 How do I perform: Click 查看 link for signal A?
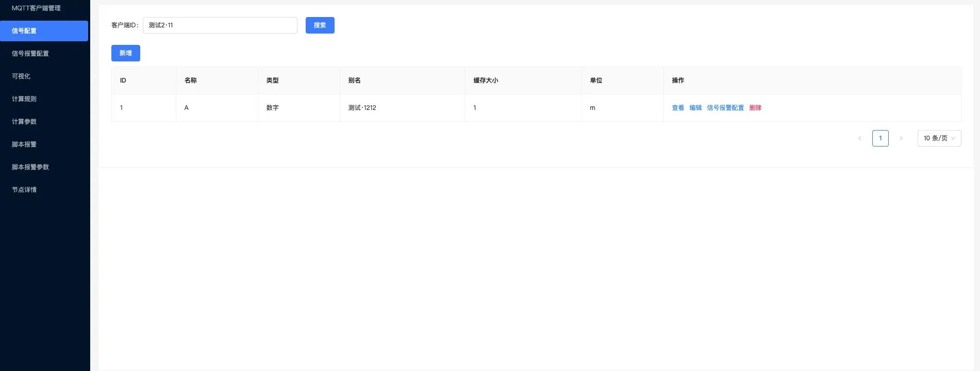[678, 108]
